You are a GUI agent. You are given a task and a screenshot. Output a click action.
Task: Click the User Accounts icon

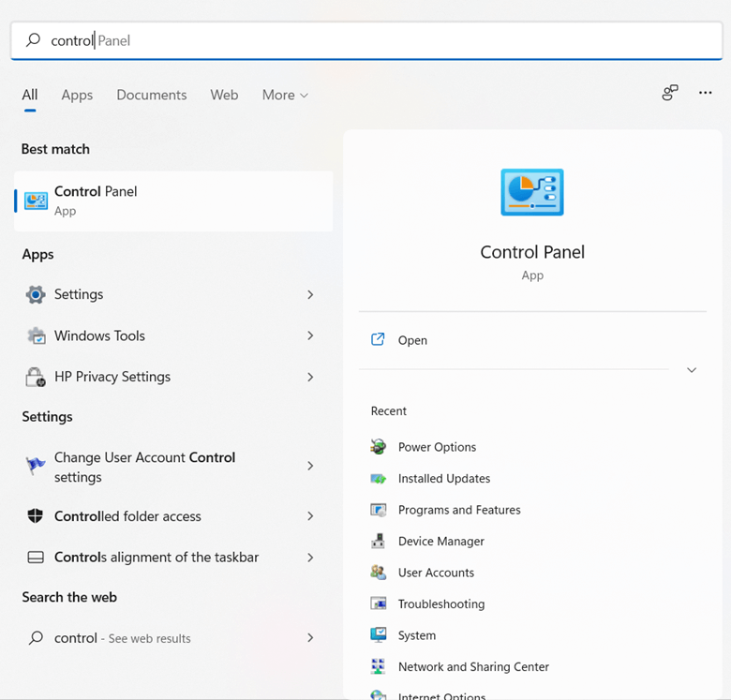pos(379,573)
